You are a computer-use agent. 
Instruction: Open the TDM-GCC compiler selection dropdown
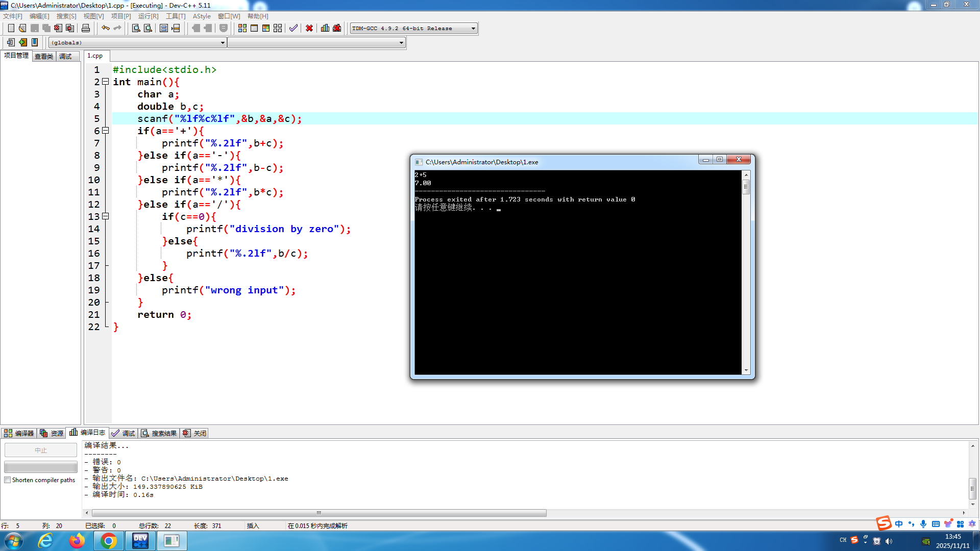click(x=473, y=29)
